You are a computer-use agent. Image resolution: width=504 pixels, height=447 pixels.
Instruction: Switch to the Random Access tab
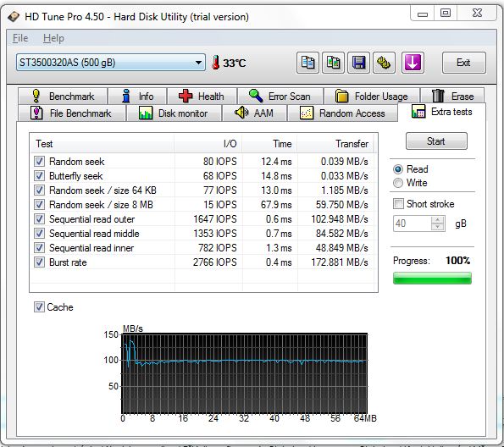pyautogui.click(x=343, y=113)
